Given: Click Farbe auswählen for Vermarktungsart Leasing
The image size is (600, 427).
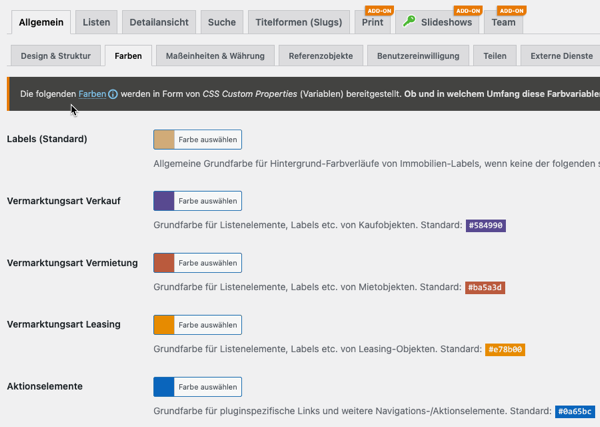Looking at the screenshot, I should 208,325.
